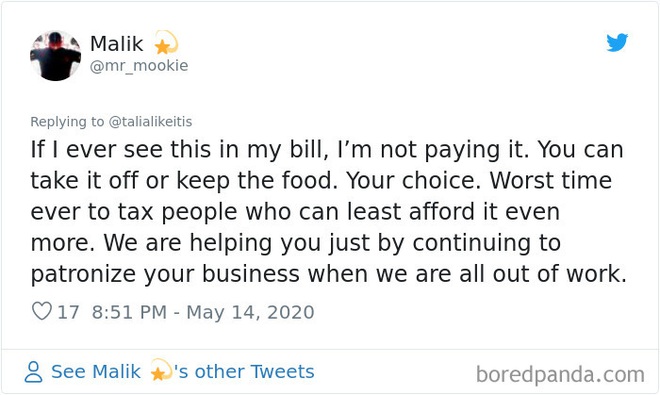Viewport: 660px width, 395px height.
Task: Click the boredpanda.com watermark
Action: coord(560,374)
